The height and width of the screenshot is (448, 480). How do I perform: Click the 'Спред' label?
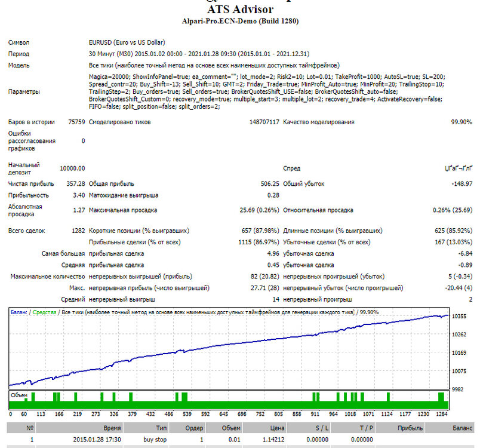pyautogui.click(x=292, y=168)
